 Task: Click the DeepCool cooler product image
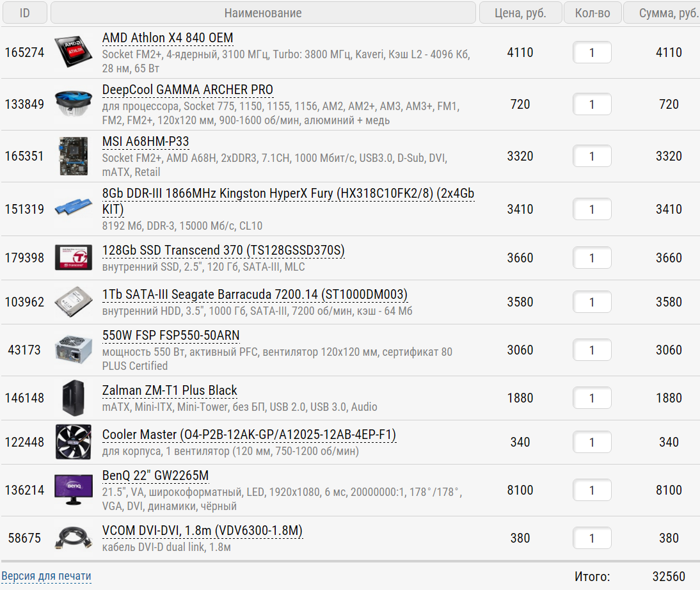[x=74, y=103]
